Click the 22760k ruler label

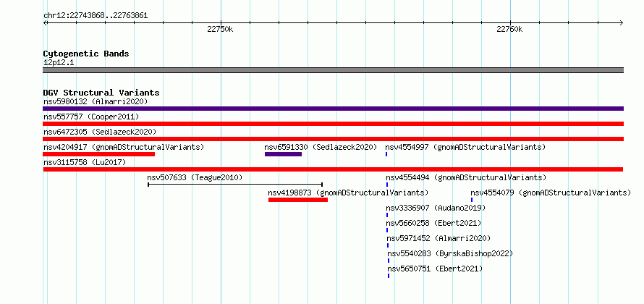[x=509, y=29]
